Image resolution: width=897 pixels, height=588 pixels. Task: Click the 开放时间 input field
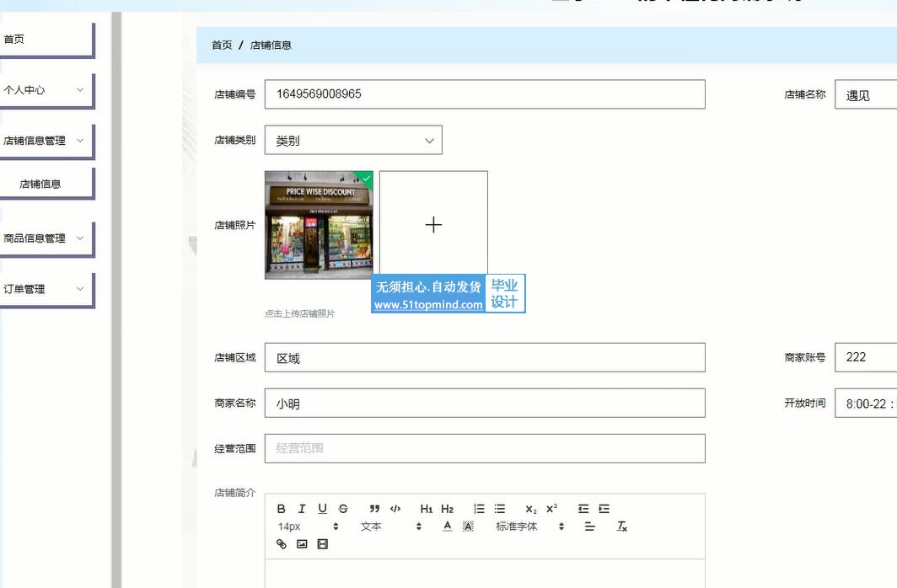click(866, 404)
